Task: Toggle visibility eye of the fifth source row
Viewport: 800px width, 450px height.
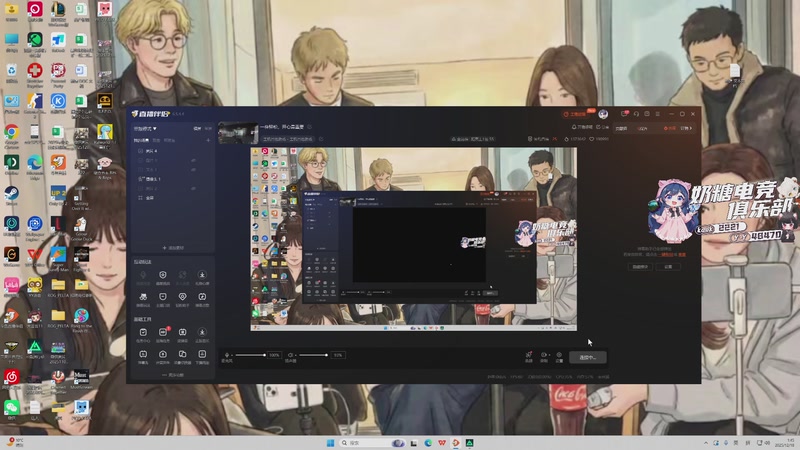Action: tap(193, 188)
